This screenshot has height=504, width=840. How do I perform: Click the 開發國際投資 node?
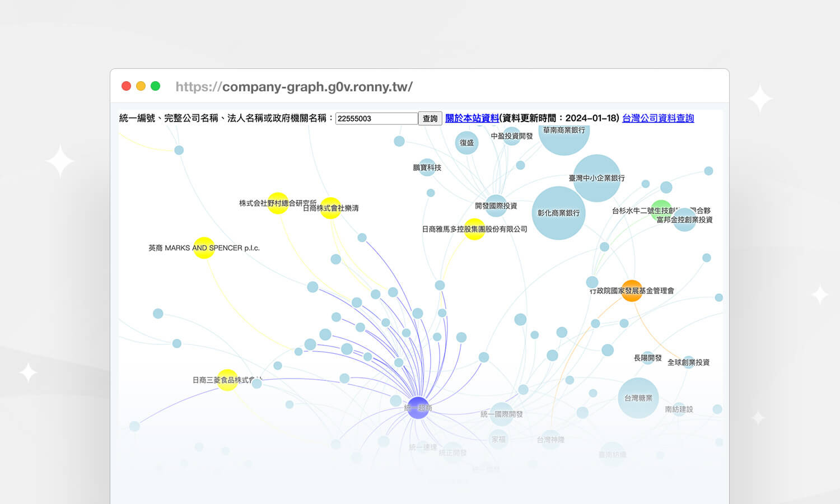(x=496, y=206)
